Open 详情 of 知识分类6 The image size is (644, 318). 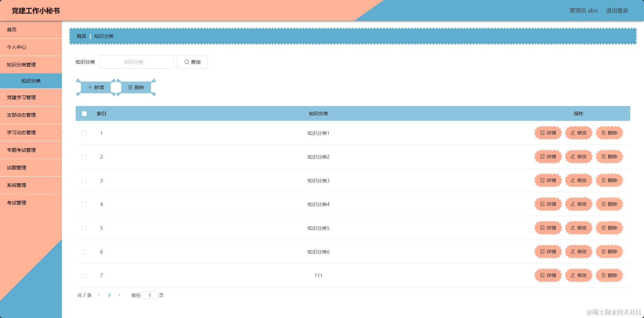pyautogui.click(x=548, y=252)
